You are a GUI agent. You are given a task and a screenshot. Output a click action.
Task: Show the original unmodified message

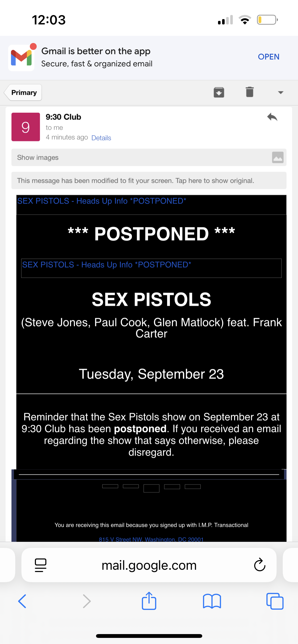149,181
